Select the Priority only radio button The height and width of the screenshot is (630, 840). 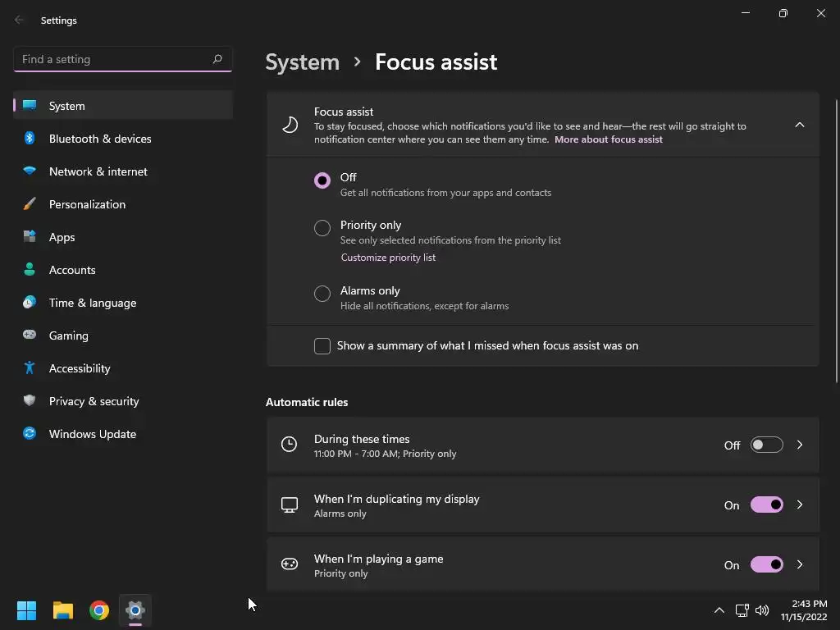(x=322, y=228)
